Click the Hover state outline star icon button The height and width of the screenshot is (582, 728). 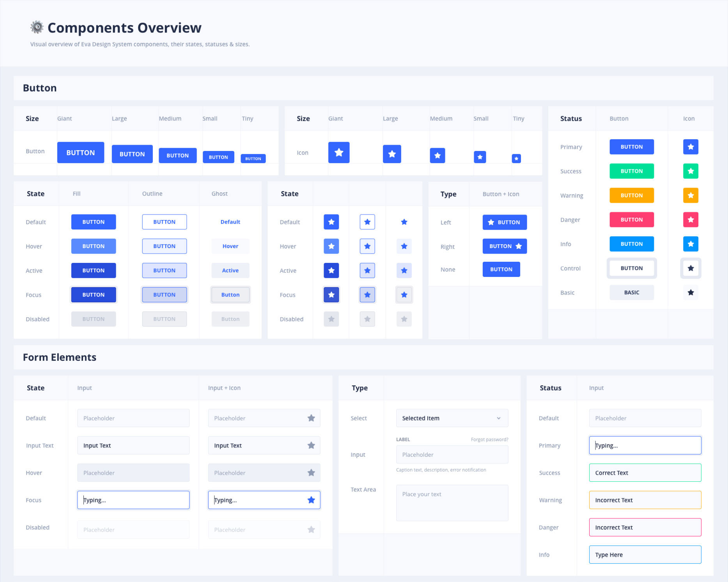[367, 246]
